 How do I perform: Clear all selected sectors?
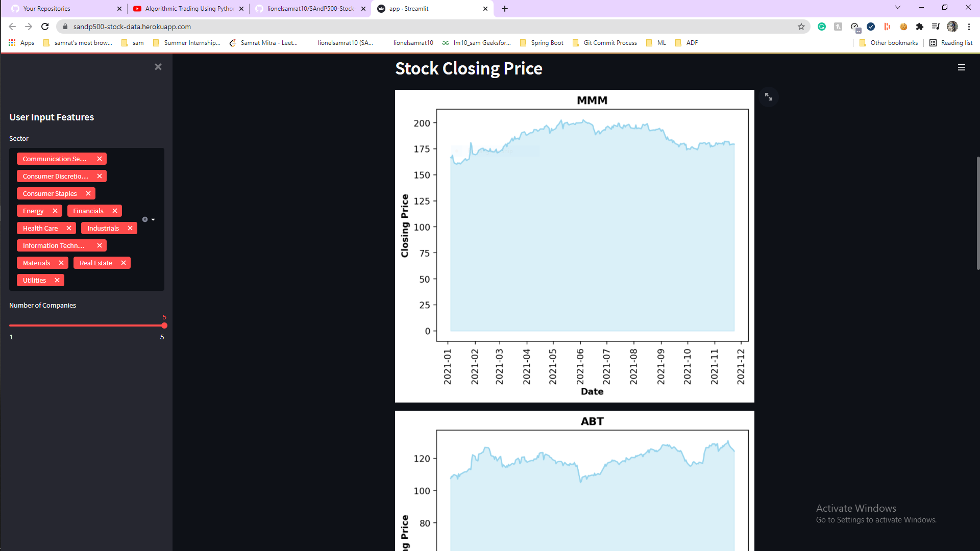coord(145,219)
